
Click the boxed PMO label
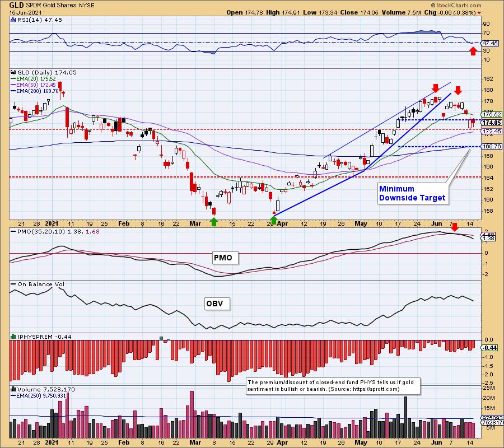click(x=226, y=258)
